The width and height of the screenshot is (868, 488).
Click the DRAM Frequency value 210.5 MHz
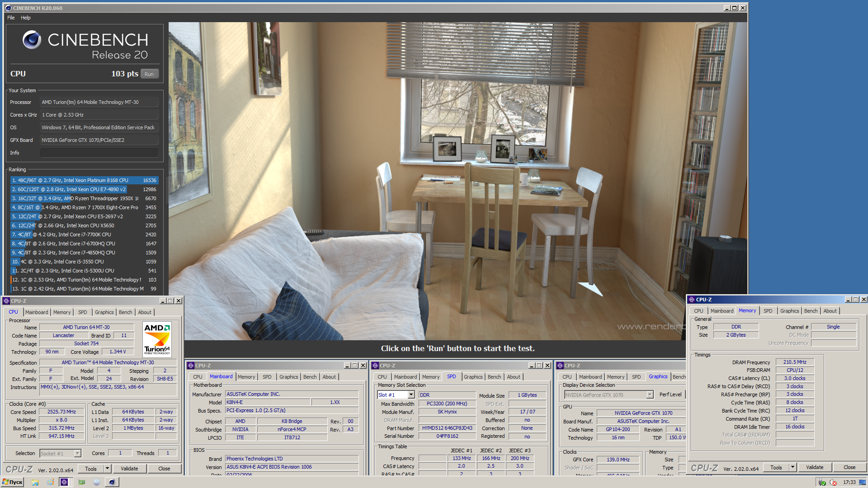[x=795, y=362]
